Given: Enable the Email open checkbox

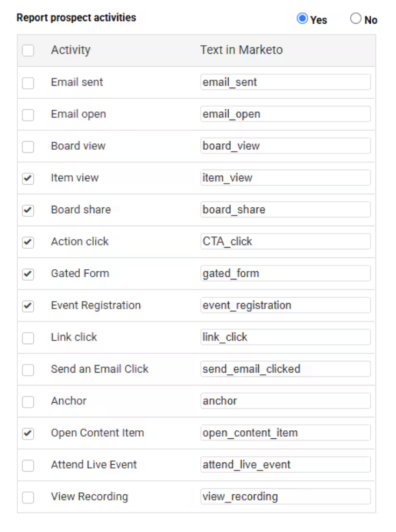Looking at the screenshot, I should coord(28,115).
